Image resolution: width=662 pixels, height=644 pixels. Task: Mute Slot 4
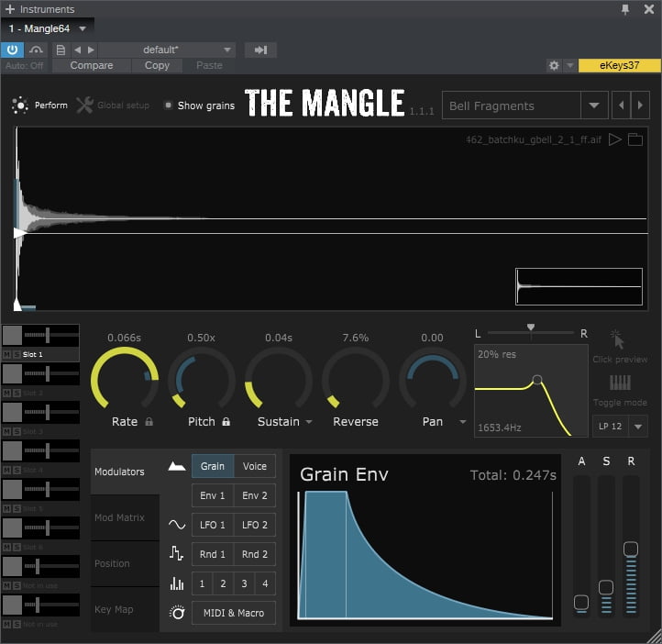(x=6, y=470)
